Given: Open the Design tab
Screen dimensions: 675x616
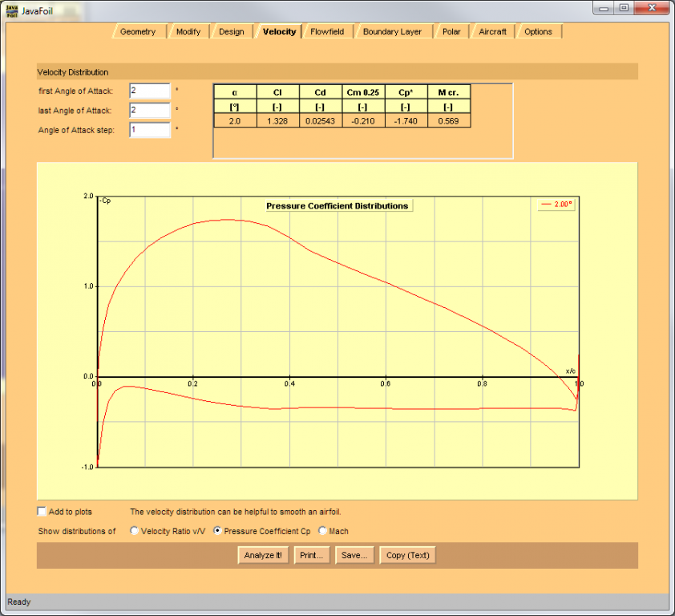Looking at the screenshot, I should [231, 32].
